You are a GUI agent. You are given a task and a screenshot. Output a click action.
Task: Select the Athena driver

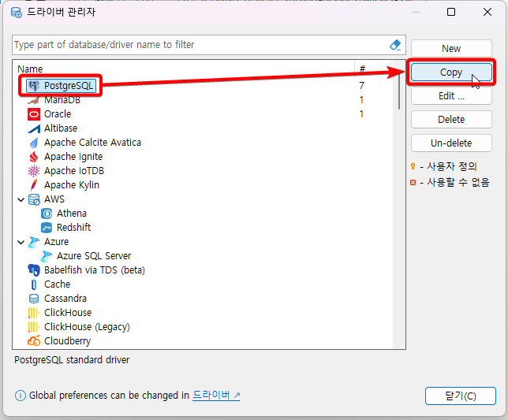[72, 214]
